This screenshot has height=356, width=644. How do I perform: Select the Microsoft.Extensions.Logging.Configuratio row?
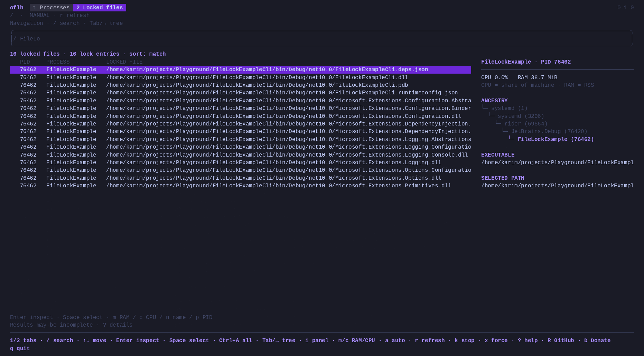(241, 147)
